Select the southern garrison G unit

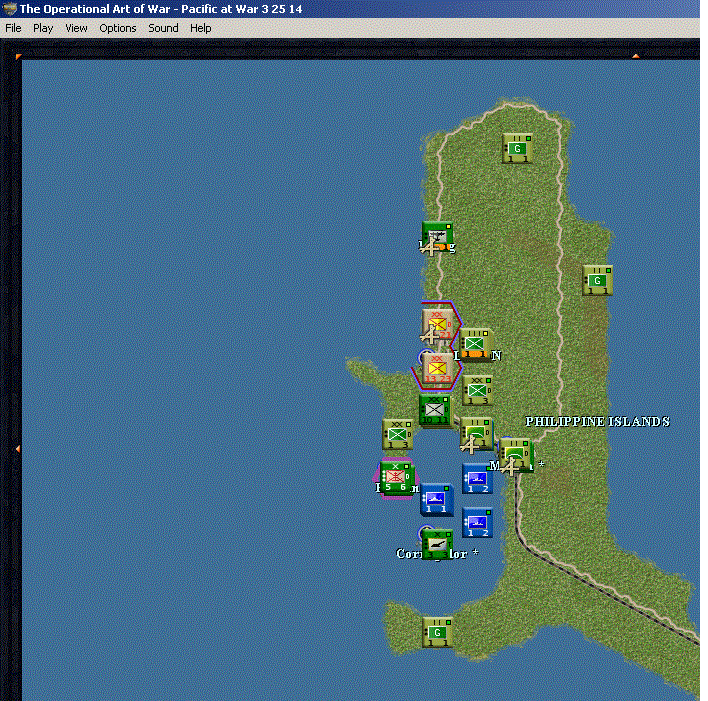[437, 632]
